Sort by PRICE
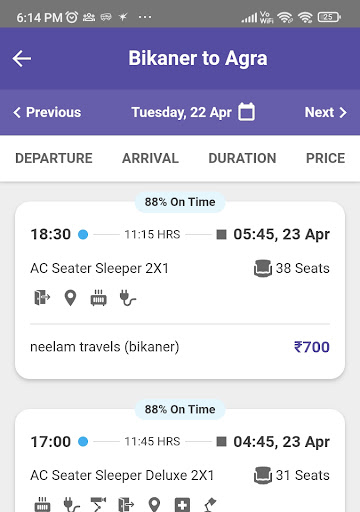 click(x=325, y=158)
